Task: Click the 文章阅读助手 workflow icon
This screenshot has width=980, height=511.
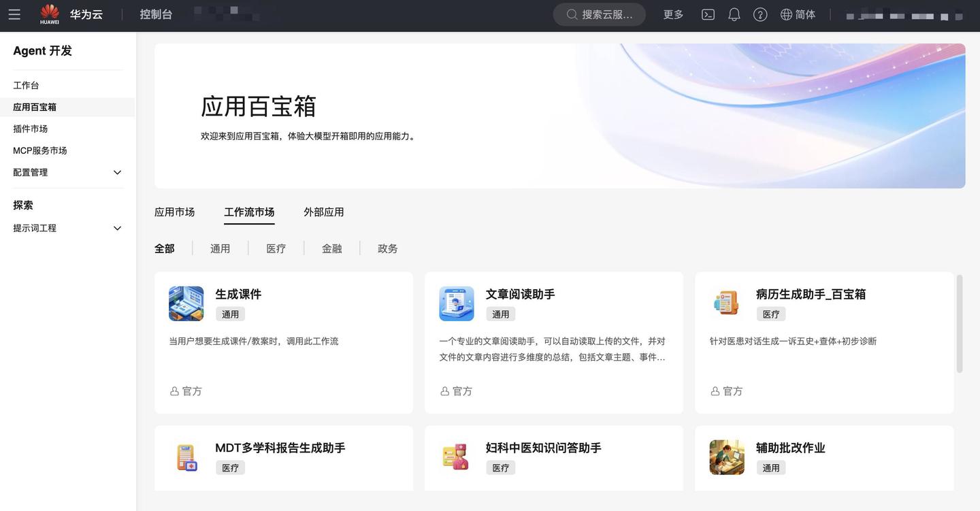Action: pyautogui.click(x=457, y=303)
